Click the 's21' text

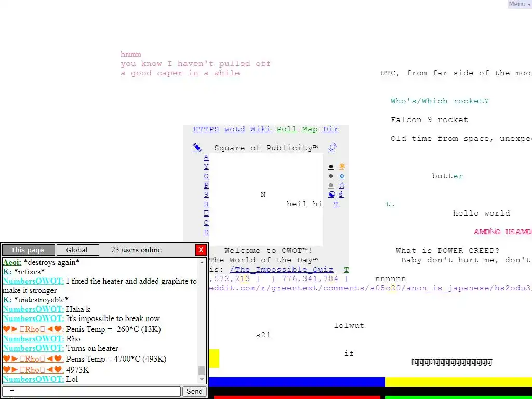tap(263, 335)
